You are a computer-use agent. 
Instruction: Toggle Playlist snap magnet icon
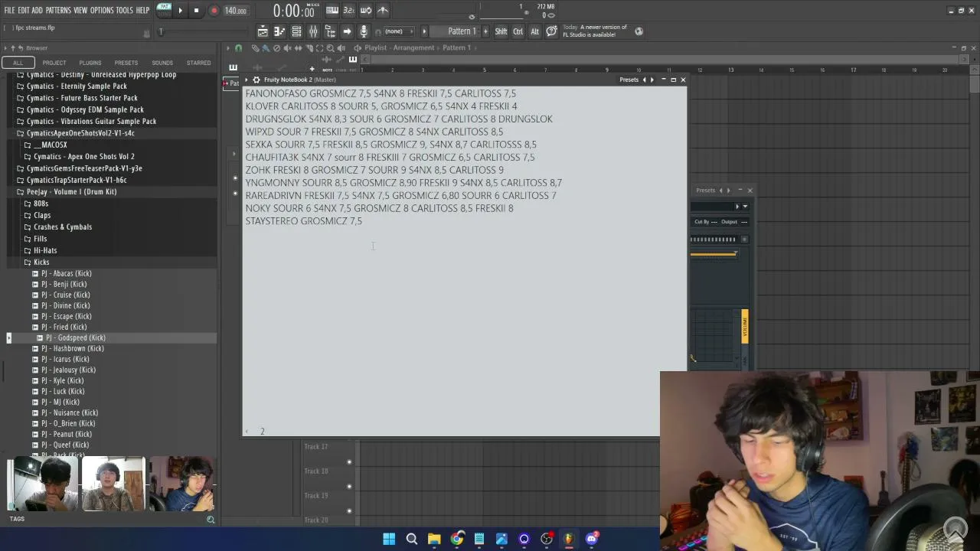[239, 48]
